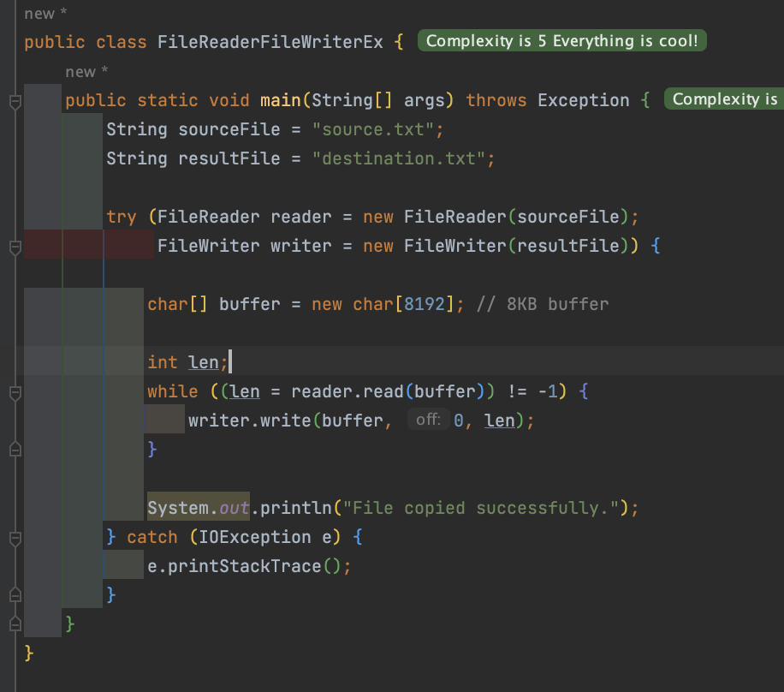Click the 'new *' author hint above the main method
Screen dimensions: 784x692
tap(86, 72)
